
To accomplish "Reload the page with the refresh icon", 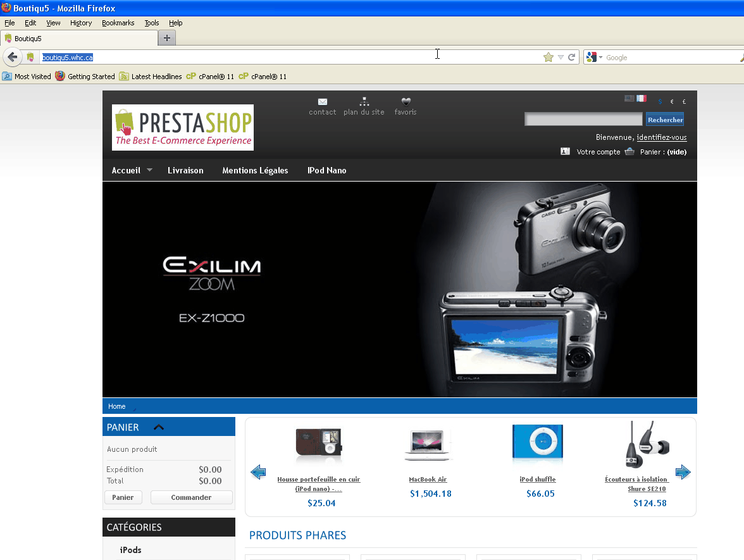I will 572,58.
